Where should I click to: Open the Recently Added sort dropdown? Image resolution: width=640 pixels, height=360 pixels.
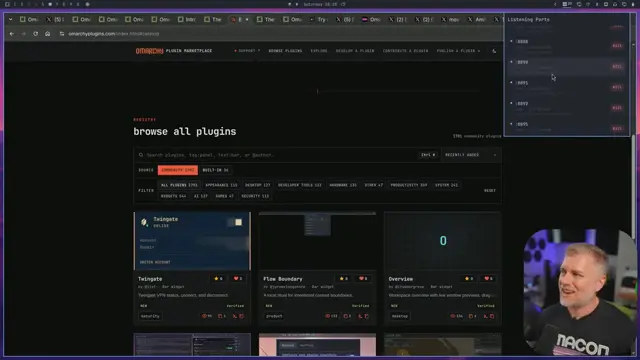[x=471, y=155]
